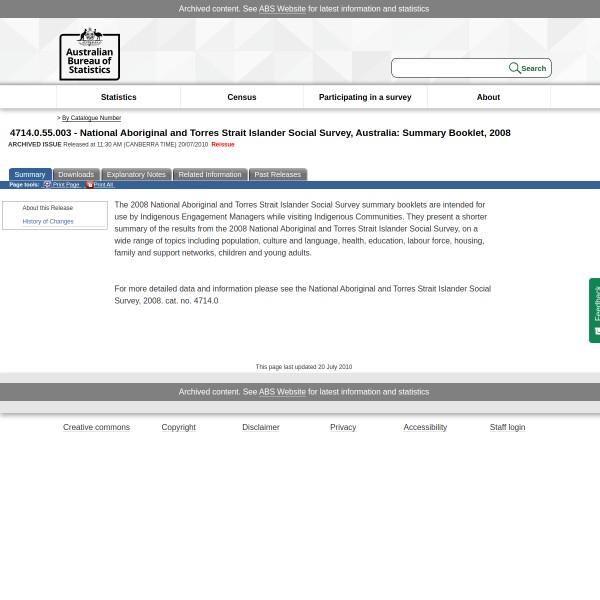Click the Print Page printer icon
This screenshot has width=600, height=600.
point(47,185)
